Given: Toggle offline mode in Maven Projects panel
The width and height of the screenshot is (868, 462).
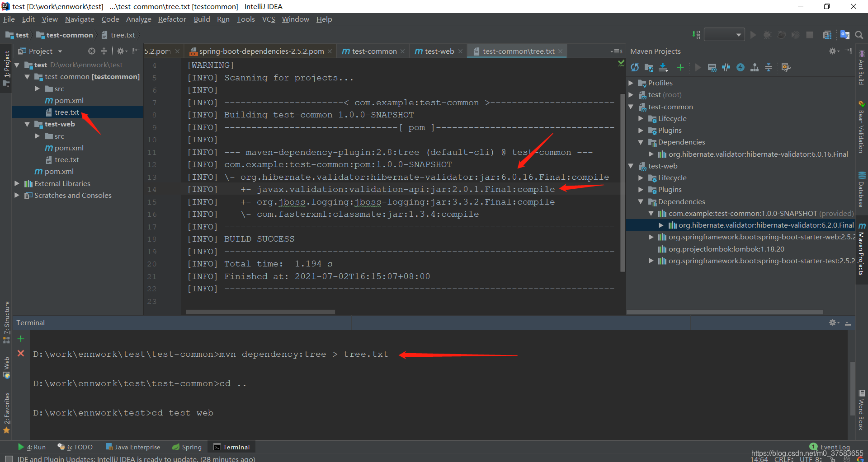Looking at the screenshot, I should [741, 67].
